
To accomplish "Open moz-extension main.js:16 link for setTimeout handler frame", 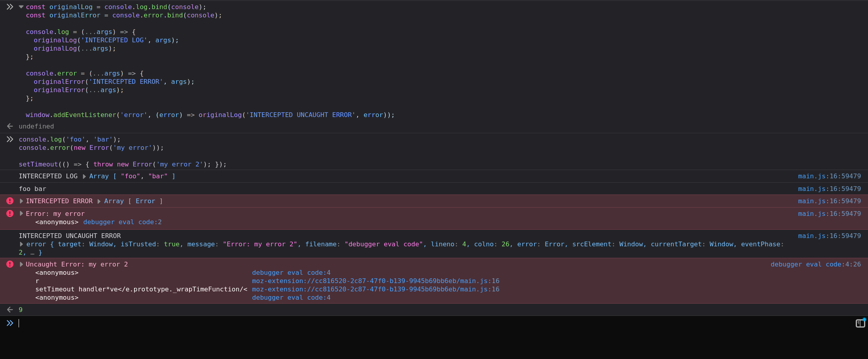I will 375,289.
